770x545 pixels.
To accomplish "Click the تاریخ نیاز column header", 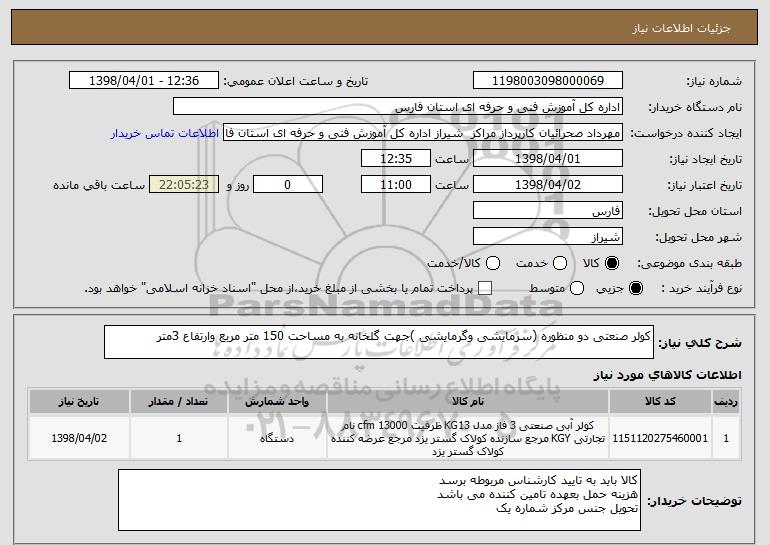I will pos(79,402).
